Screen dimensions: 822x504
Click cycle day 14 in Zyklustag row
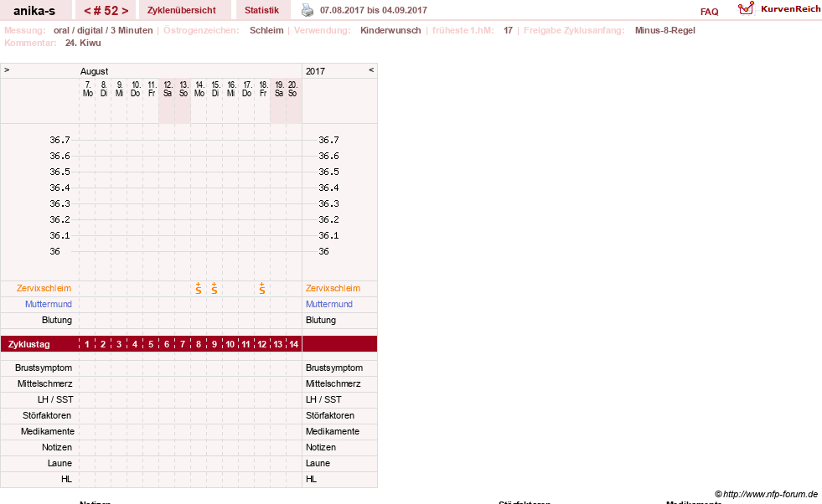click(x=293, y=344)
